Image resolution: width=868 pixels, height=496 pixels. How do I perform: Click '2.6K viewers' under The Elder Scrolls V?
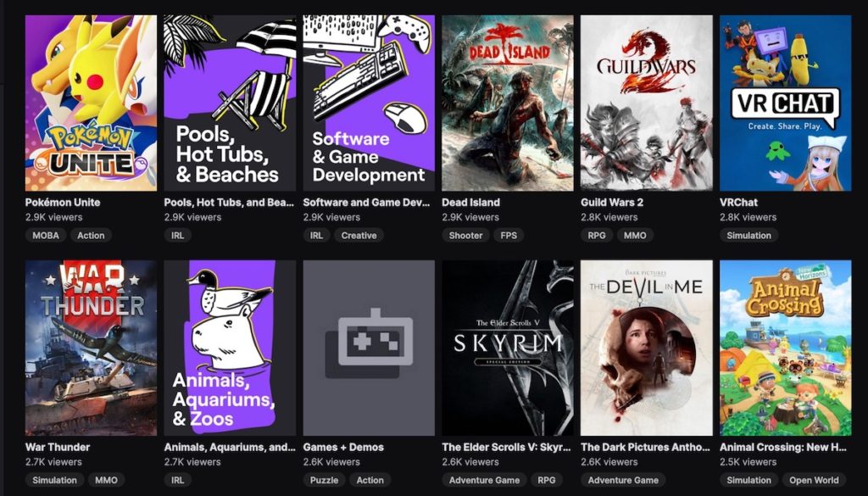pos(470,462)
